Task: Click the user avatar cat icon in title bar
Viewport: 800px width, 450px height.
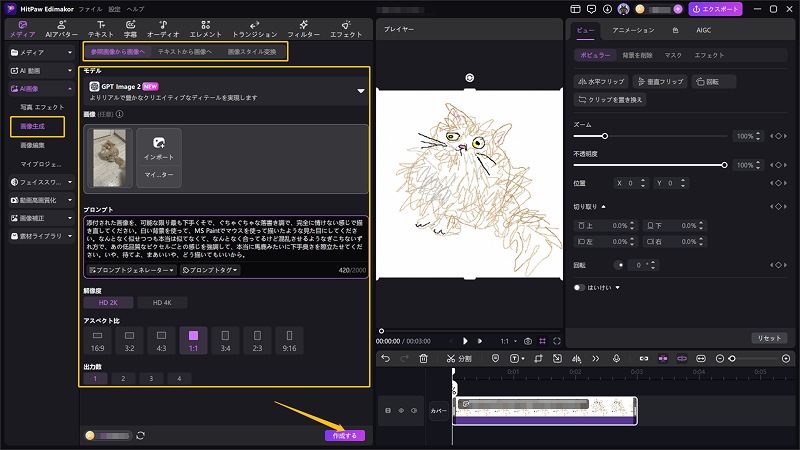Action: pos(623,9)
